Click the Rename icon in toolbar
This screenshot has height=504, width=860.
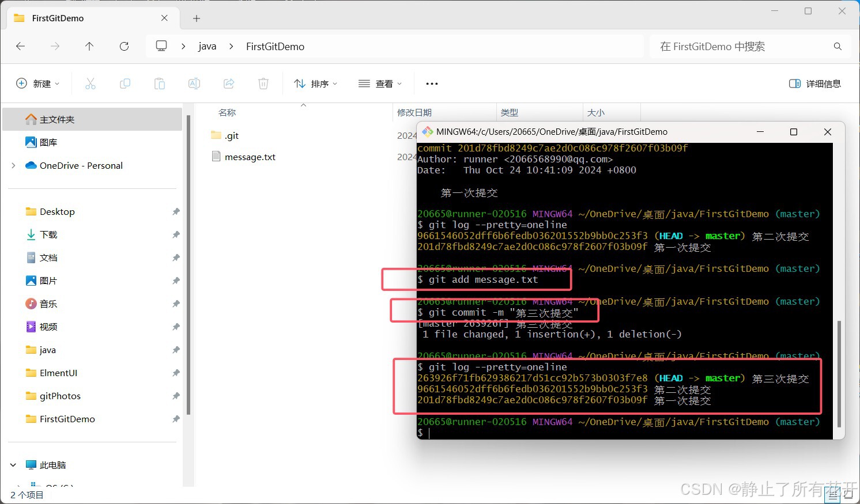194,84
